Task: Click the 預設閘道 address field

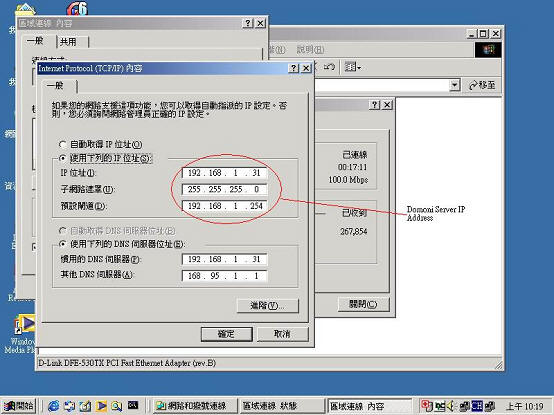Action: point(225,206)
